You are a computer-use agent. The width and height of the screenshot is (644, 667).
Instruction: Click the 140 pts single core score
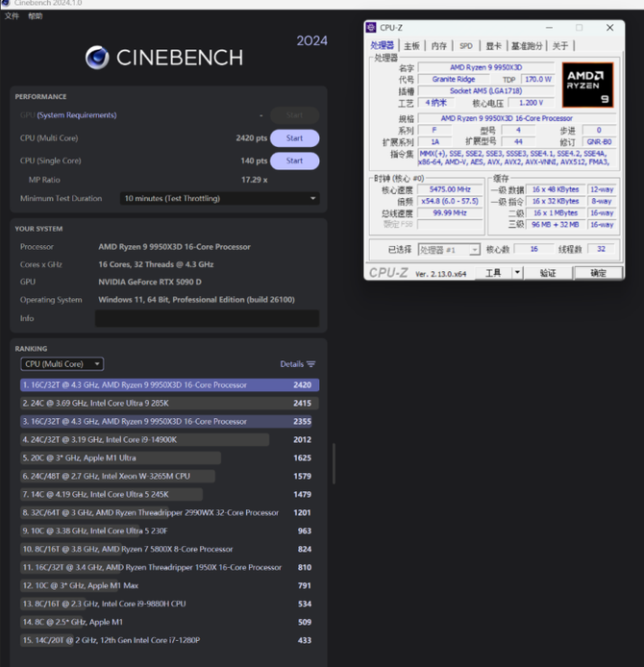pos(254,161)
